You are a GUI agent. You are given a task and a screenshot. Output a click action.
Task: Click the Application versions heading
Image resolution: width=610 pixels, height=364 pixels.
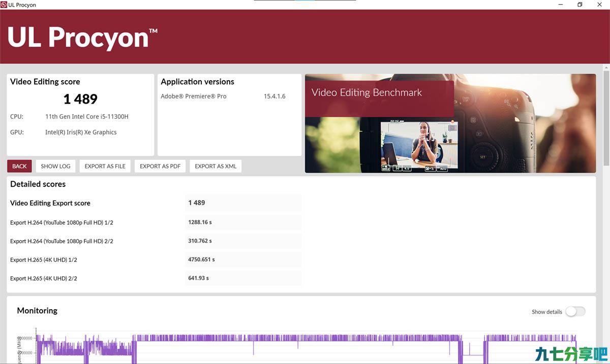198,82
